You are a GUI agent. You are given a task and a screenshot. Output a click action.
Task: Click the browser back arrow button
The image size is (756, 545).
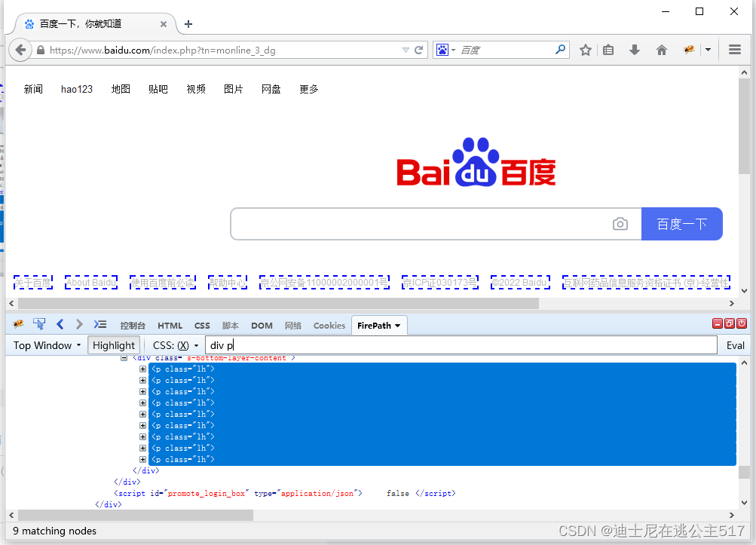tap(20, 51)
